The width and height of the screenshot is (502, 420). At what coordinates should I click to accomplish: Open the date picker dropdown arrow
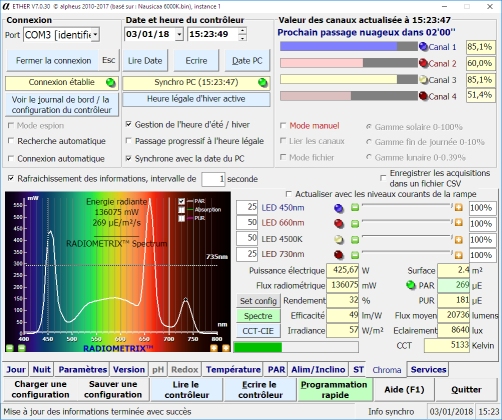click(x=179, y=34)
